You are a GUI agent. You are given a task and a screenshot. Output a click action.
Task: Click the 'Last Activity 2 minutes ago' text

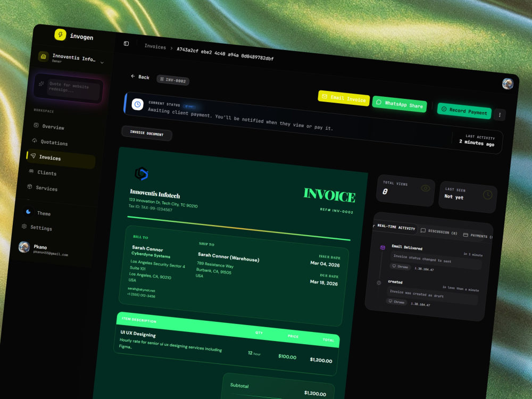[x=477, y=140]
